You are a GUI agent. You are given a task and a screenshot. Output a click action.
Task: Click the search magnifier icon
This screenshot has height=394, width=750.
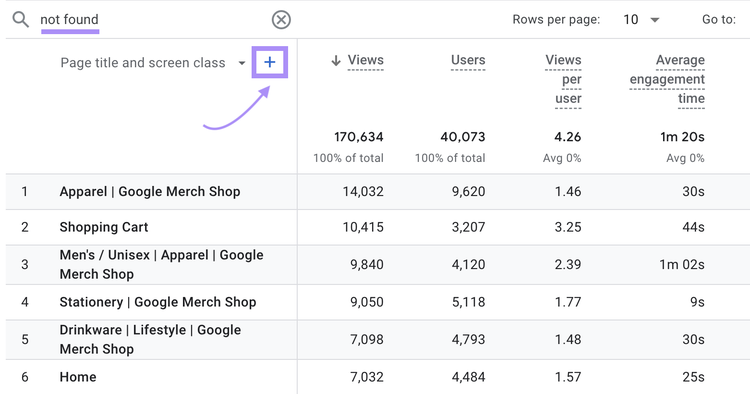21,20
